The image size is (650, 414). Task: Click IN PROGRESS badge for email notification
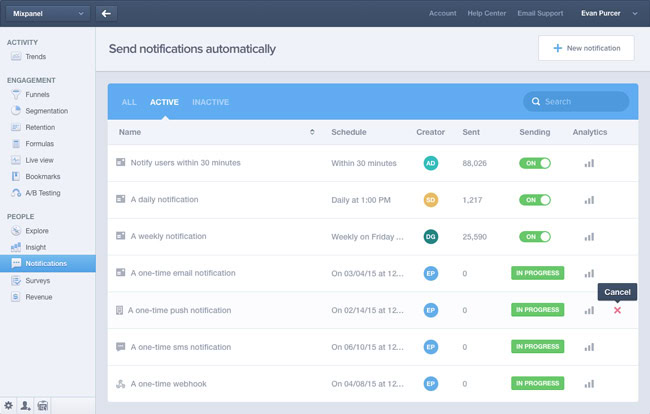(537, 273)
